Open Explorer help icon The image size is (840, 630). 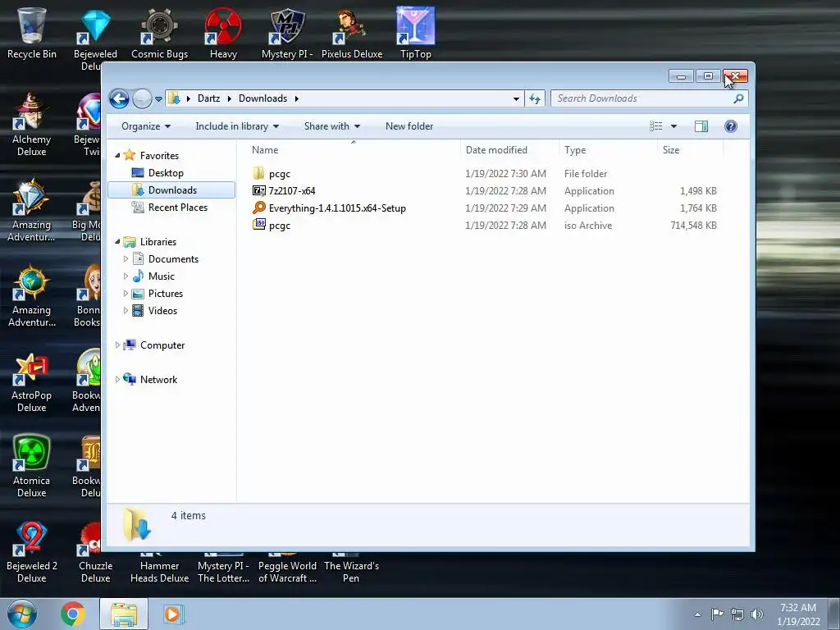click(731, 126)
